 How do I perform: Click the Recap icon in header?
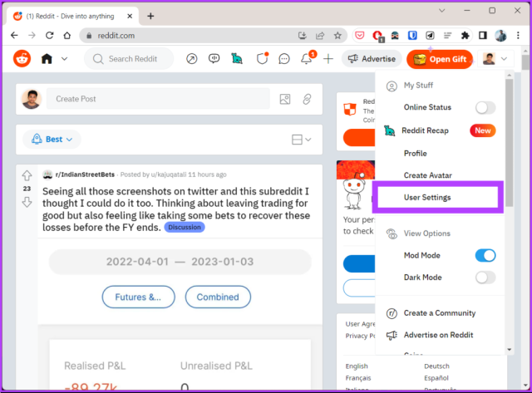pyautogui.click(x=237, y=59)
